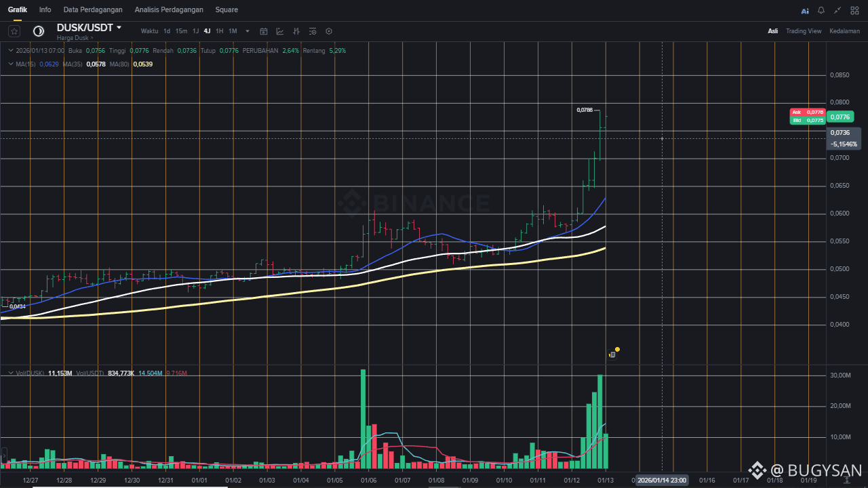The width and height of the screenshot is (868, 488).
Task: Select the 1M interval
Action: pos(233,31)
